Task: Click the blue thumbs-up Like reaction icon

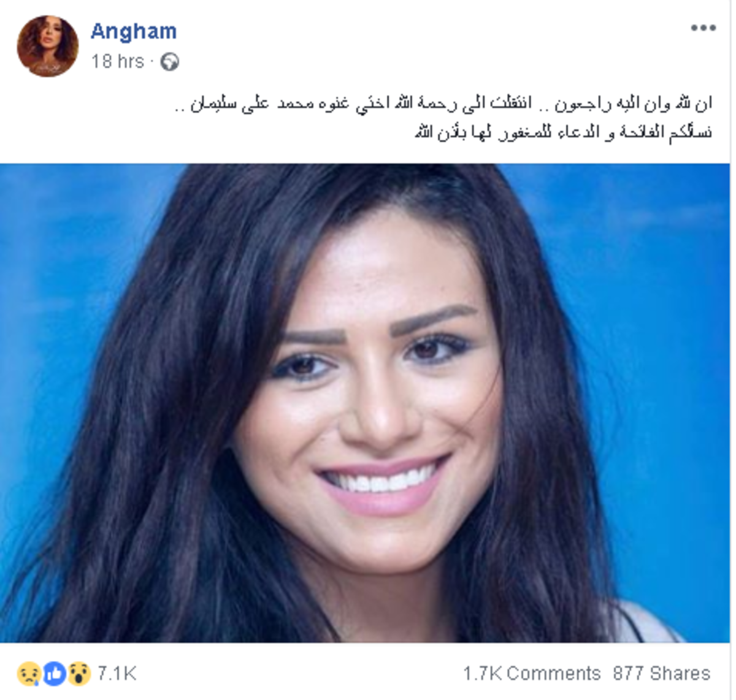Action: (x=55, y=674)
